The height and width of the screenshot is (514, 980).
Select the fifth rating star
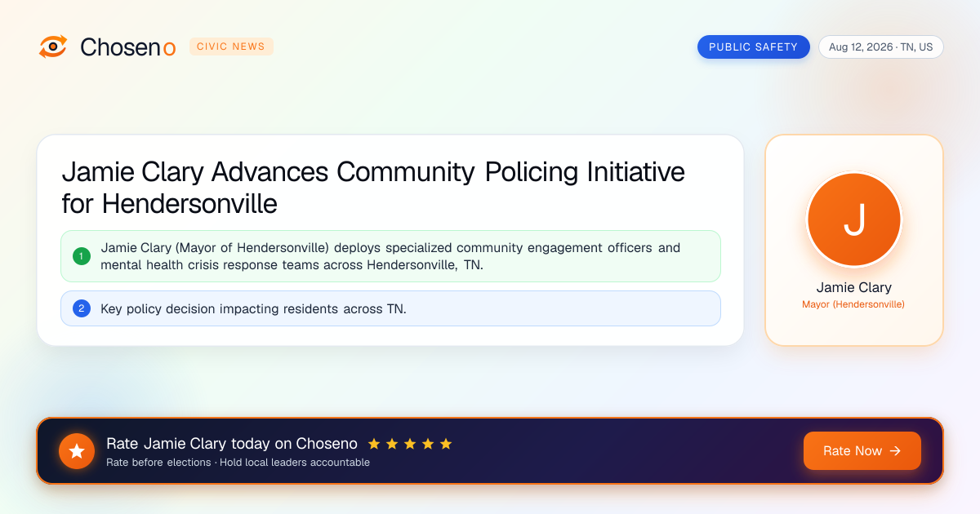(x=446, y=444)
